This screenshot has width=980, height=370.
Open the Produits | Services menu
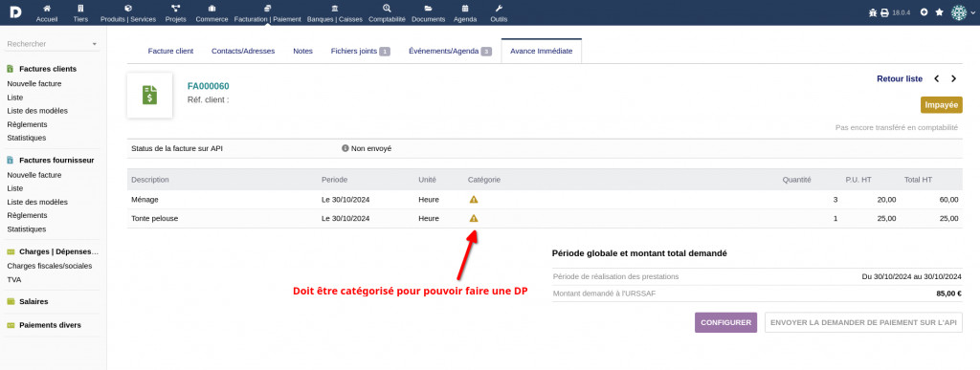(x=128, y=13)
